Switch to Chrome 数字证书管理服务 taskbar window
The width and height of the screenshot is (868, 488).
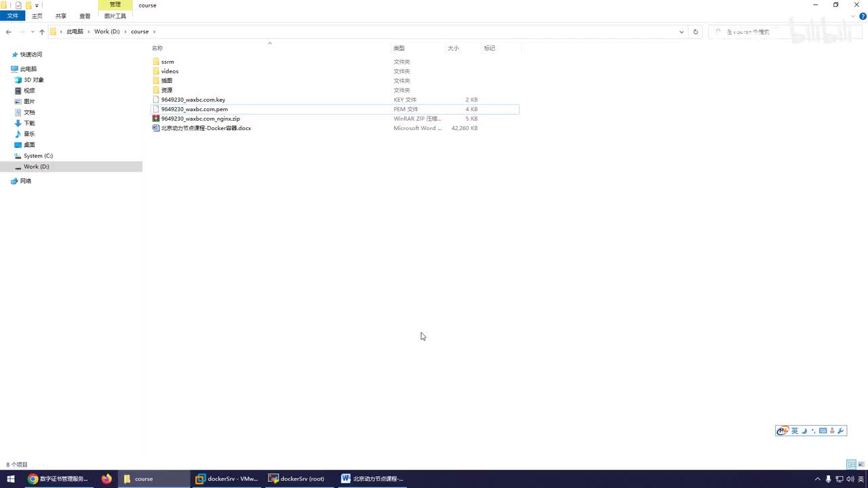tap(58, 479)
